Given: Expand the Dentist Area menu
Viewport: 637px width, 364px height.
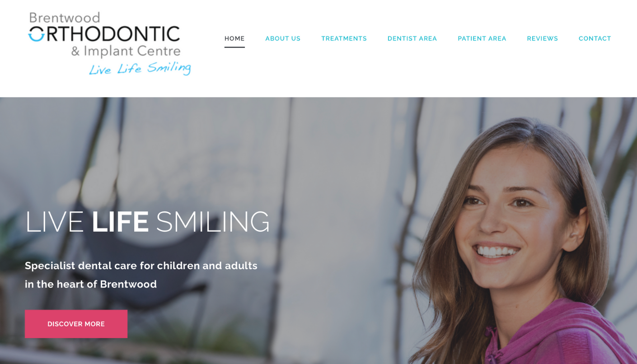Looking at the screenshot, I should (x=412, y=38).
